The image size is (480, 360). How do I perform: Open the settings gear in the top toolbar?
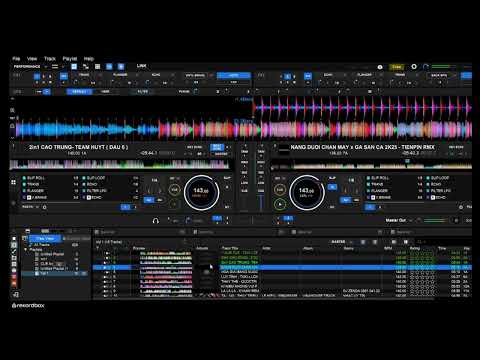pyautogui.click(x=414, y=67)
